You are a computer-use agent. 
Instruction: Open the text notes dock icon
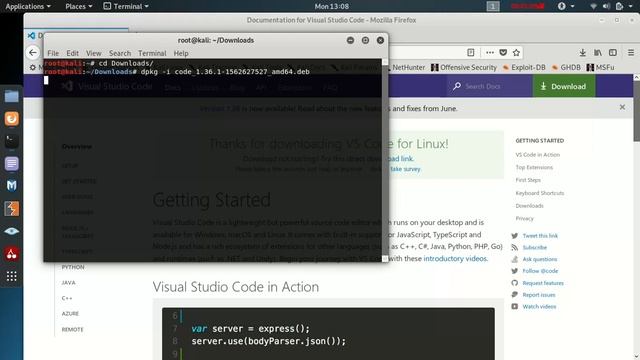coord(11,164)
